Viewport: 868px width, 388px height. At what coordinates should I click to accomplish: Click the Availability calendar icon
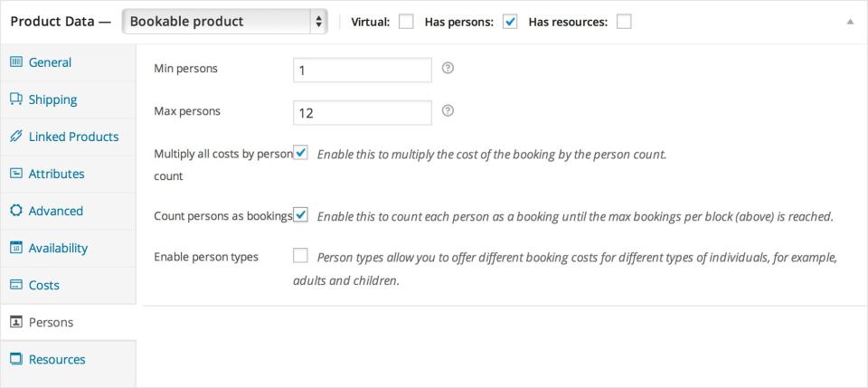point(15,248)
